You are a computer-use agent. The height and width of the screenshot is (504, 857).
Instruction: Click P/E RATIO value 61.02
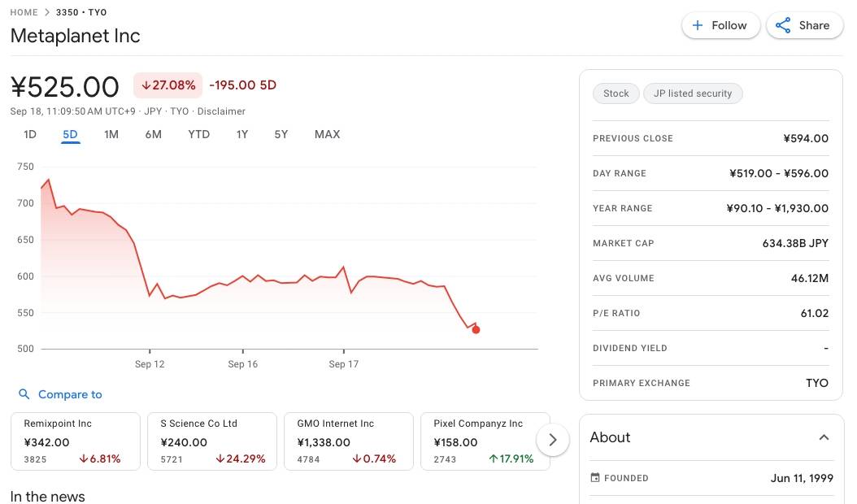815,313
